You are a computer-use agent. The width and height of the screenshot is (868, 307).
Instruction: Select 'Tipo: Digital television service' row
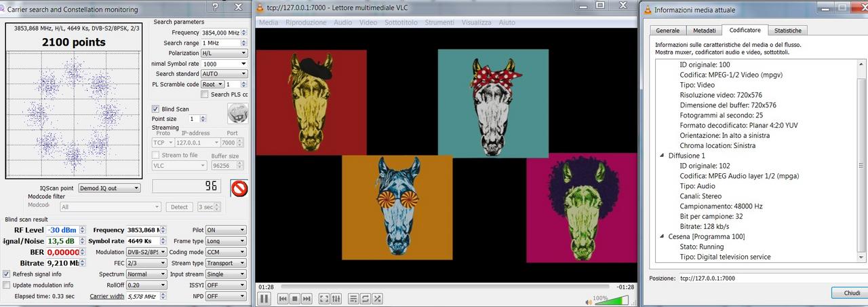[x=725, y=257]
